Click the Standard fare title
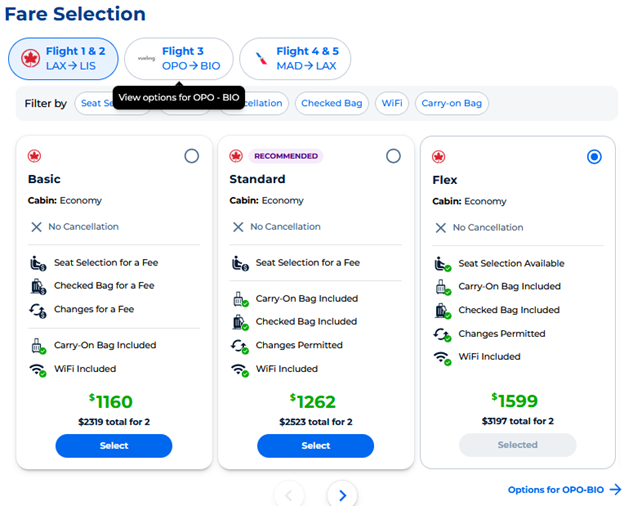The width and height of the screenshot is (624, 506). pyautogui.click(x=257, y=179)
